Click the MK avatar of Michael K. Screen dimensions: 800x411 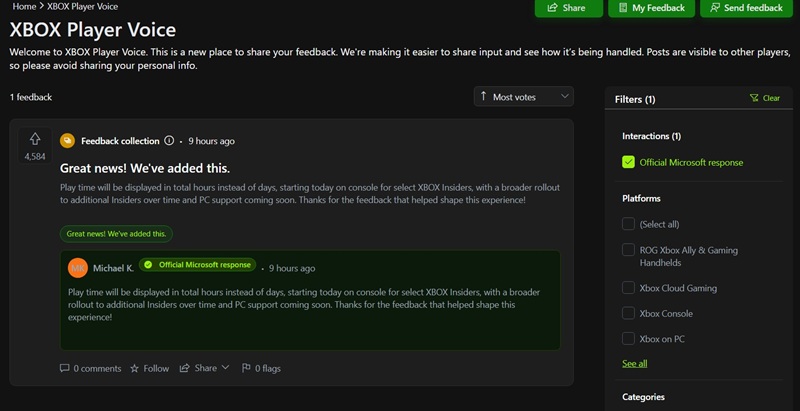tap(78, 268)
